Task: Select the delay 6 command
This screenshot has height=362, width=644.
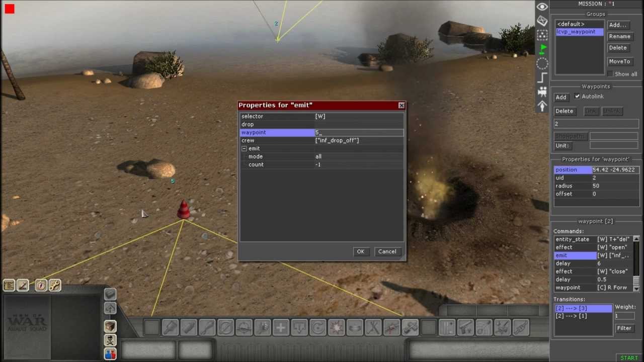Action: 593,263
